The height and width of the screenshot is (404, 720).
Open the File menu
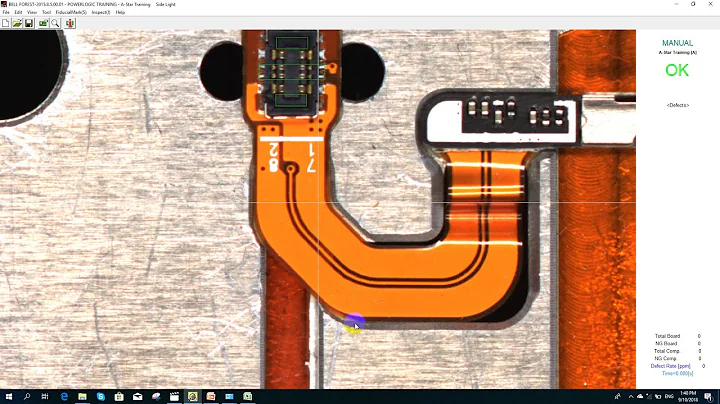click(6, 12)
